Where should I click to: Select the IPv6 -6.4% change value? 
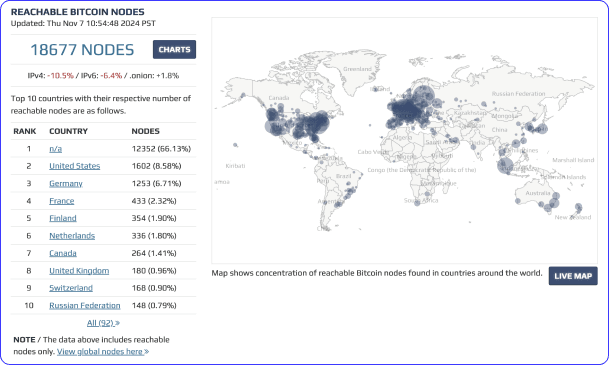[x=111, y=76]
